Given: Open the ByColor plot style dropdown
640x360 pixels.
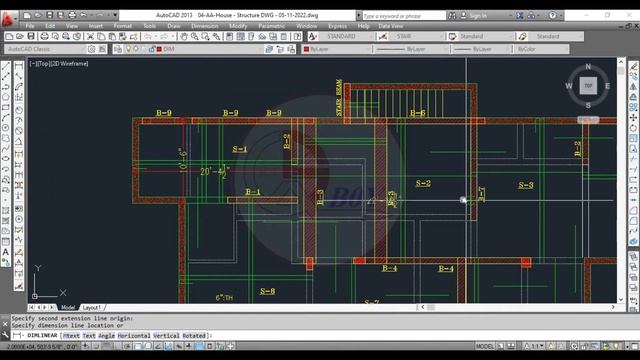Looking at the screenshot, I should tap(542, 49).
